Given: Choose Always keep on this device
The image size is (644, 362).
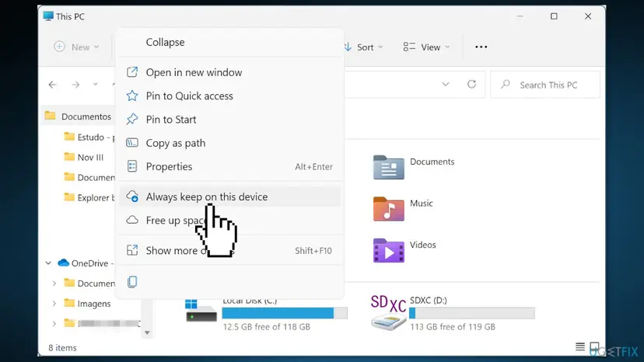Looking at the screenshot, I should (x=229, y=197).
